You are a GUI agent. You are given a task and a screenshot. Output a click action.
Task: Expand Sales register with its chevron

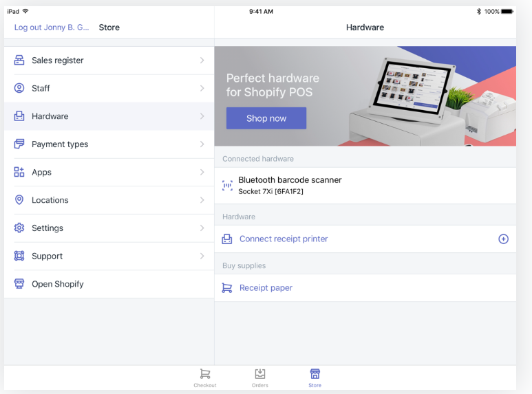(202, 61)
